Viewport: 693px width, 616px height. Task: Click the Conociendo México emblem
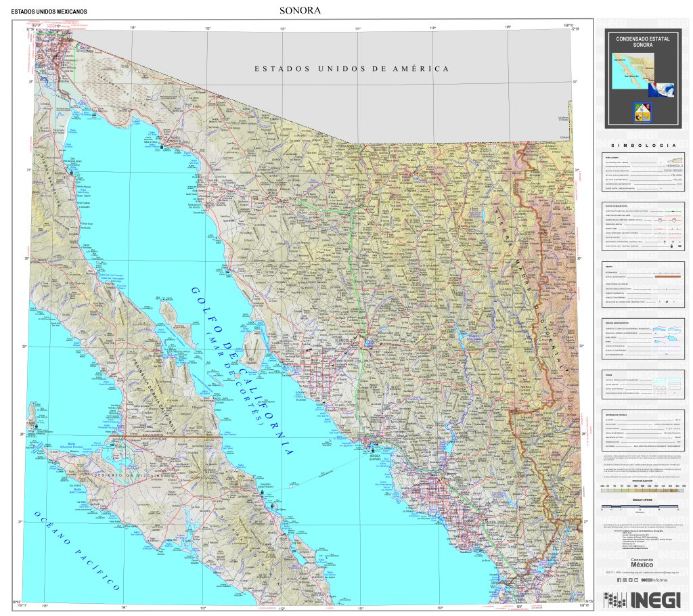pyautogui.click(x=642, y=563)
